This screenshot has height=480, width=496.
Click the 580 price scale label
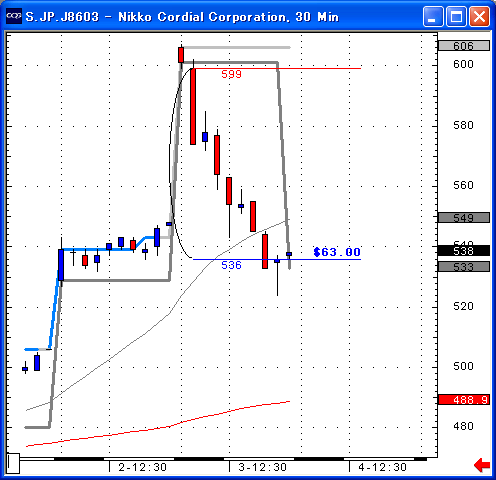[463, 125]
